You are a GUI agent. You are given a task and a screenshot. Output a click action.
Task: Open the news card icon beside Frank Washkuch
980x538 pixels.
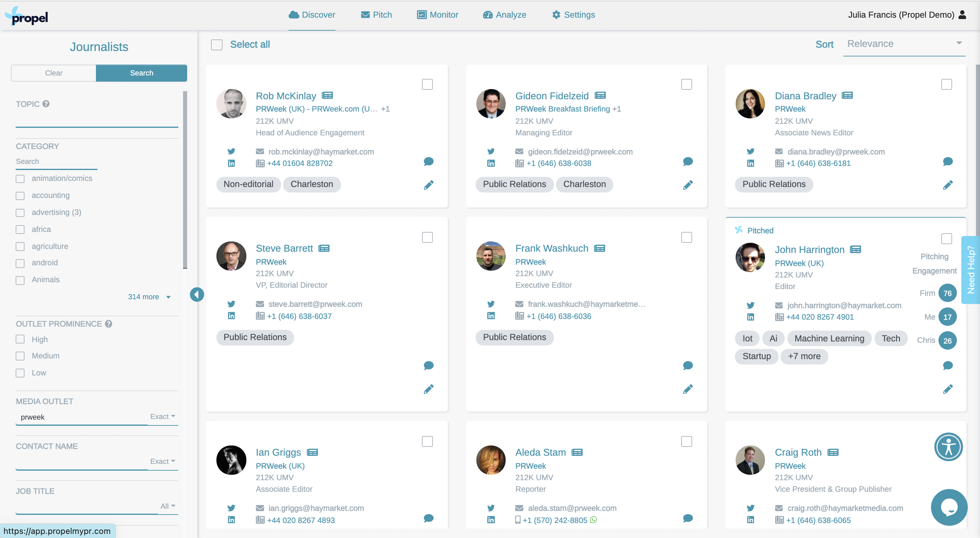(x=600, y=248)
